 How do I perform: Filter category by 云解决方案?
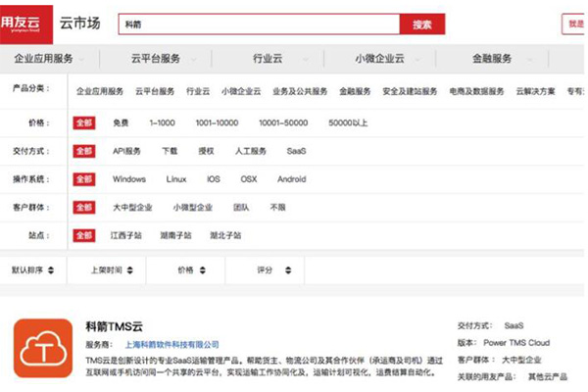click(535, 91)
